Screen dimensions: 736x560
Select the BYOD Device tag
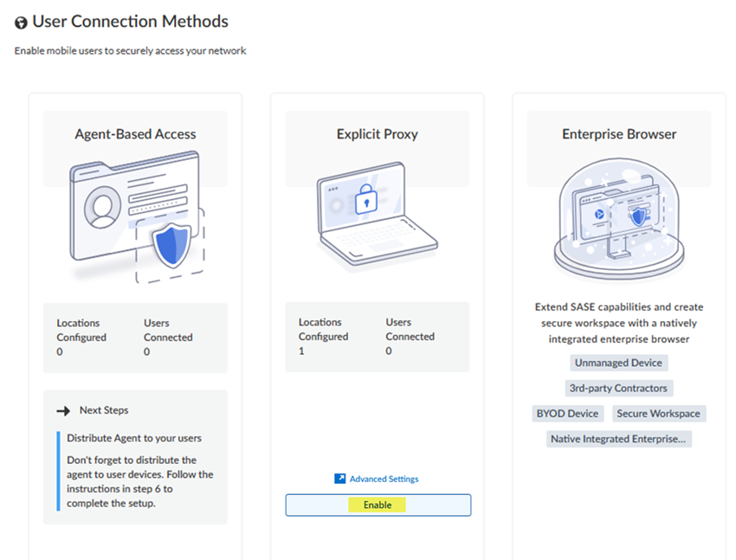point(567,414)
